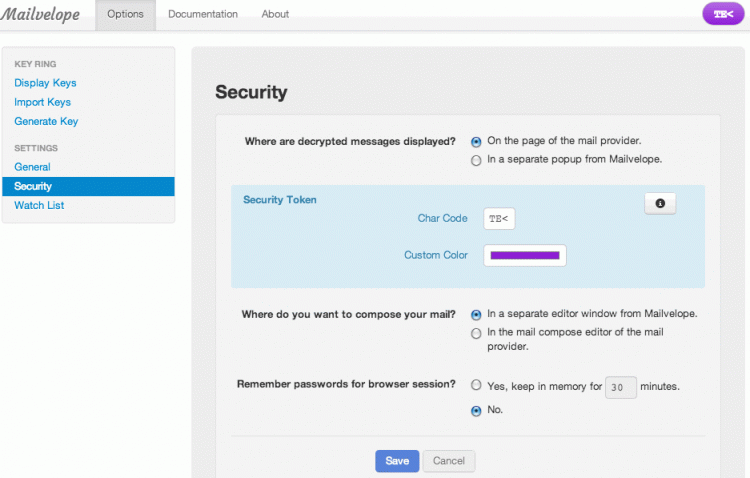Click the Security Token info icon button

point(660,203)
